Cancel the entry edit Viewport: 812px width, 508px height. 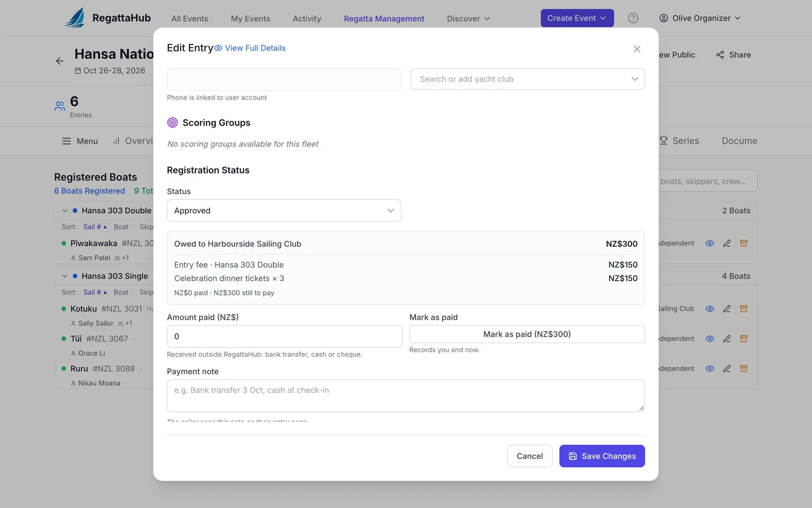point(530,456)
